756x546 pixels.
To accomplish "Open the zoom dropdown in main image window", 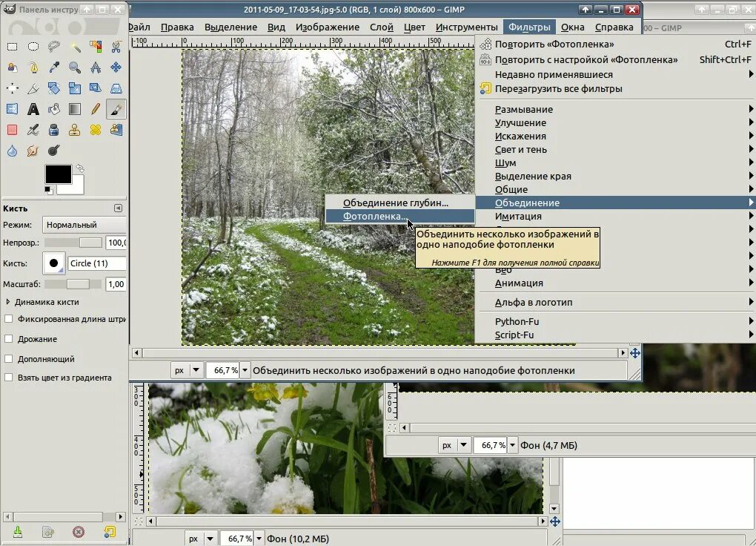I will [245, 370].
